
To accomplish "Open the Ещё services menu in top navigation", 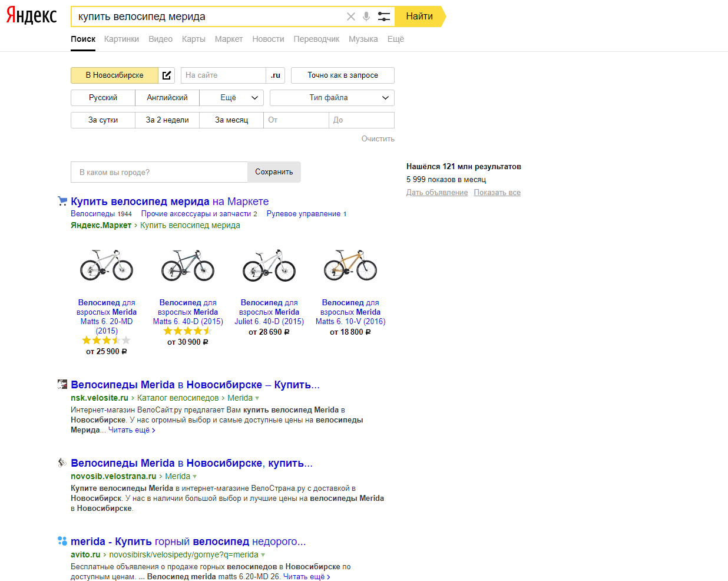I will tap(396, 39).
